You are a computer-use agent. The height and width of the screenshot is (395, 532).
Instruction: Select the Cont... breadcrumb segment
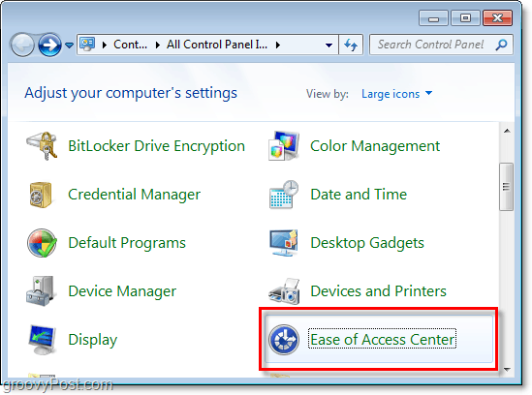(x=130, y=45)
